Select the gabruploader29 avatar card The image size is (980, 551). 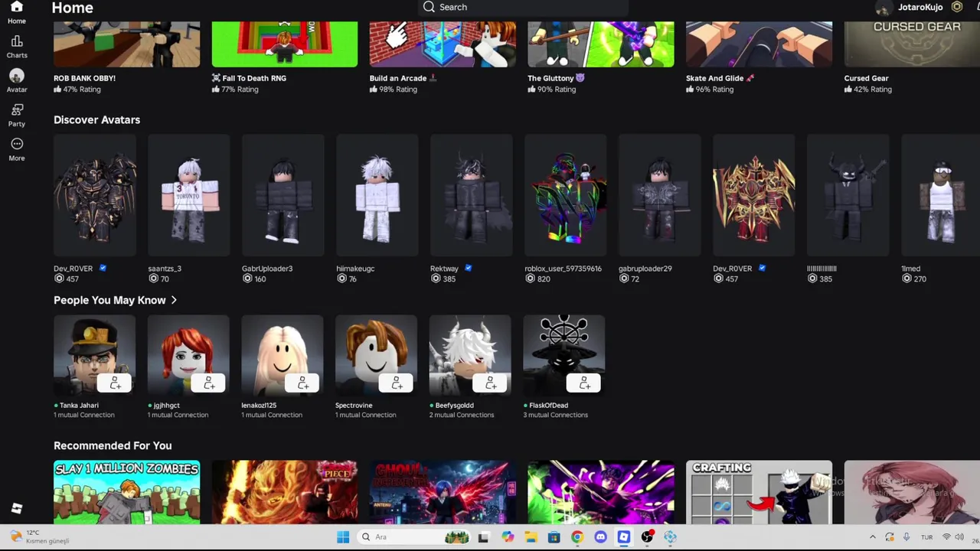click(x=660, y=196)
